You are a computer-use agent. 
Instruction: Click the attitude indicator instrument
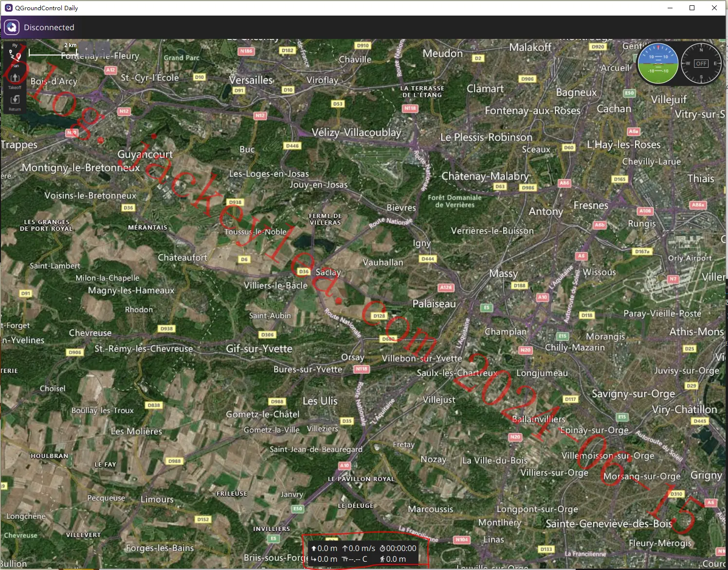pos(658,63)
